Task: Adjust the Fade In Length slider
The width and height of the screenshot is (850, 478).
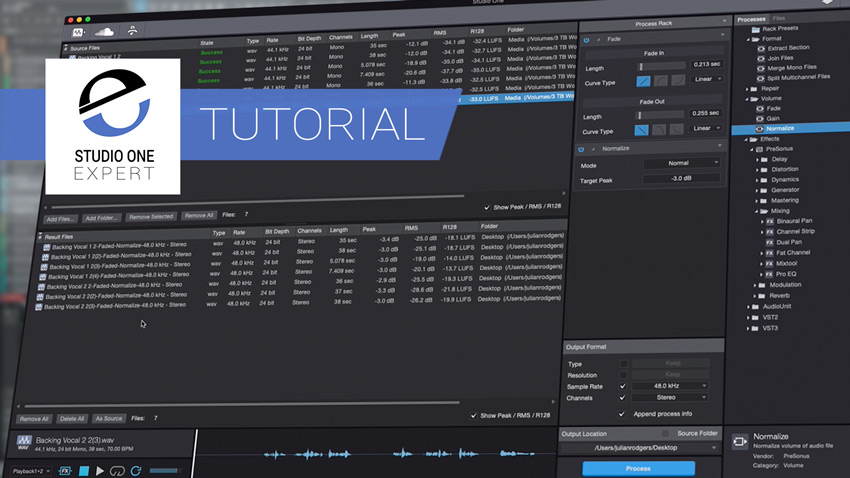Action: click(x=661, y=67)
